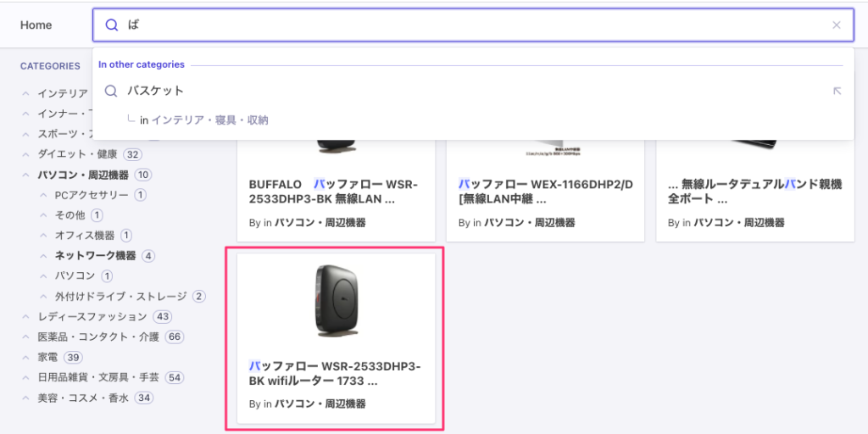Click the In other categories label

(142, 64)
